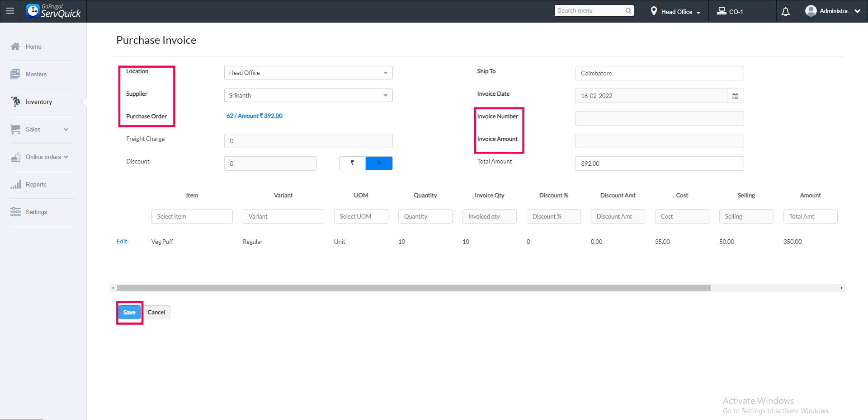Focus the Selling entry field
This screenshot has width=868, height=420.
(x=746, y=216)
